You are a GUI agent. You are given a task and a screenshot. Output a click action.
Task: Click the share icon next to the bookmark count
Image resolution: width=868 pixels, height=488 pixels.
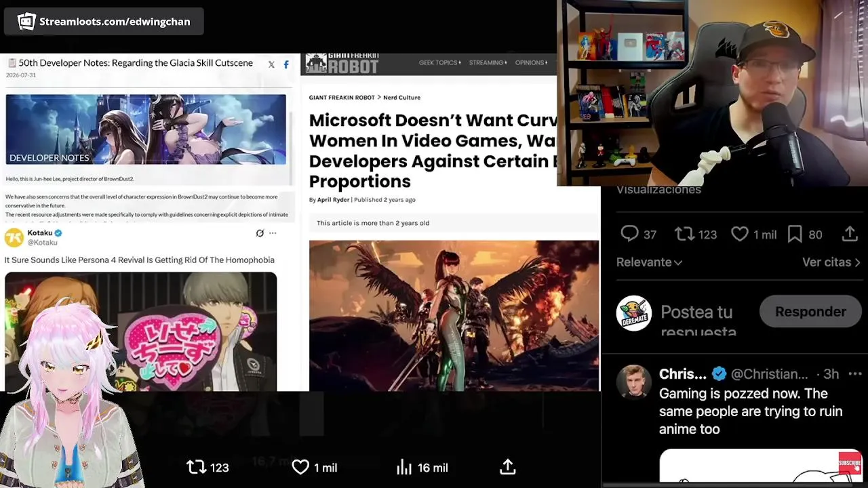click(x=850, y=235)
